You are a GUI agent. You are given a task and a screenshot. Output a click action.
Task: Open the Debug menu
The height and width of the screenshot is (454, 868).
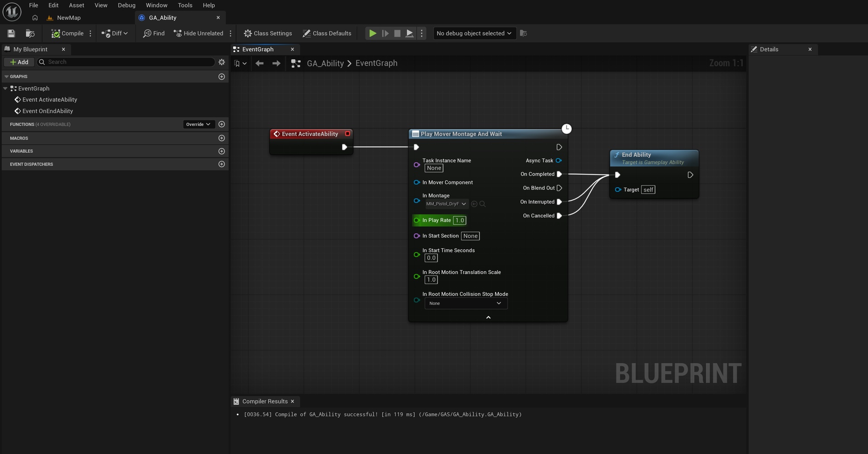(x=127, y=5)
